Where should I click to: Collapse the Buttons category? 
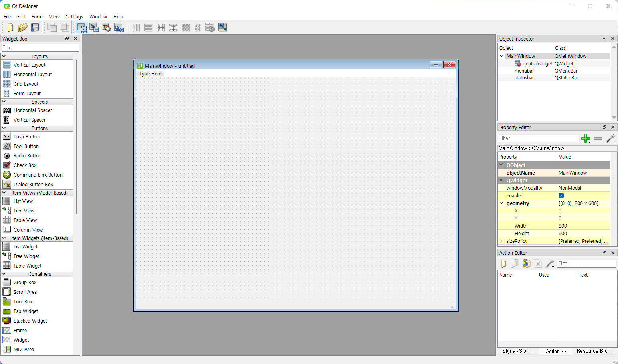4,128
